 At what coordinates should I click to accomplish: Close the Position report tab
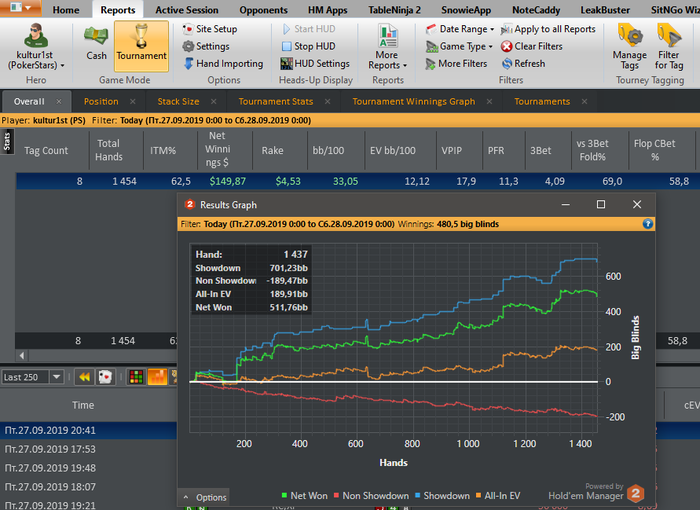tap(133, 102)
